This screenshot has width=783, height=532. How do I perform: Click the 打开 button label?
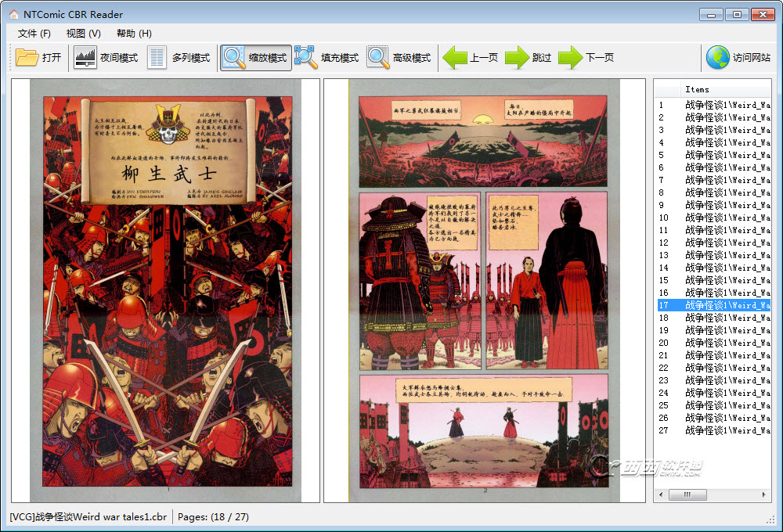point(52,57)
